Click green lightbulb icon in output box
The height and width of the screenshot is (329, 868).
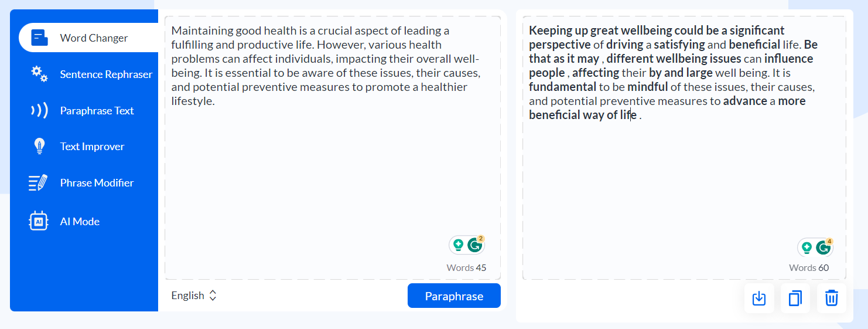tap(807, 248)
